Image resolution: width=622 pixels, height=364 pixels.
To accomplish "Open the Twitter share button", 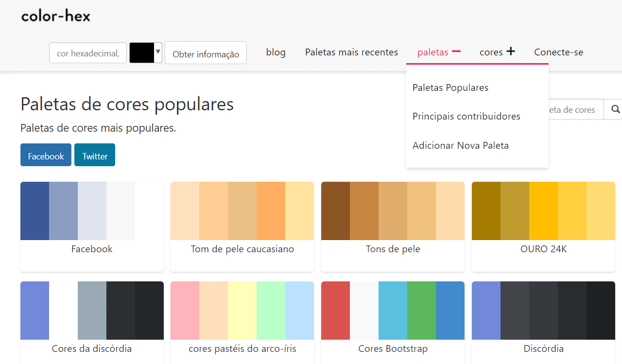I will [95, 155].
